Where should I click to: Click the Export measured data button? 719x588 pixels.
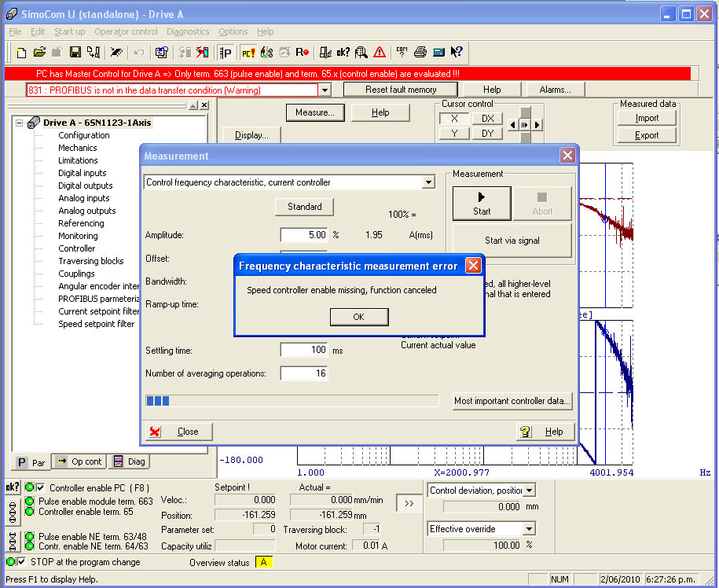(647, 135)
